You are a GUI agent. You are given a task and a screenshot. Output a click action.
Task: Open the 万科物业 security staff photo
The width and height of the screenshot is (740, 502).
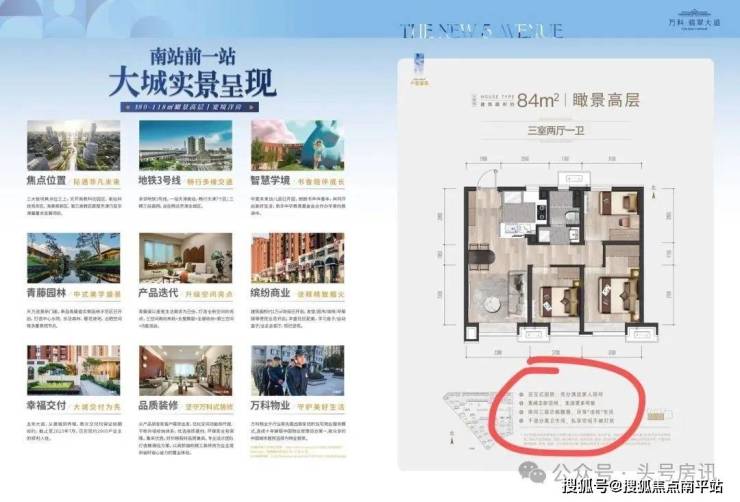click(298, 370)
